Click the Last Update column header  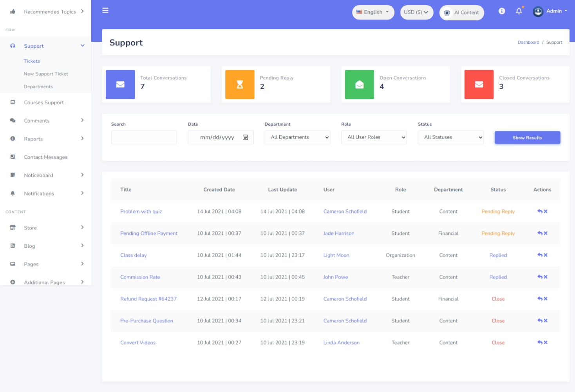point(282,190)
